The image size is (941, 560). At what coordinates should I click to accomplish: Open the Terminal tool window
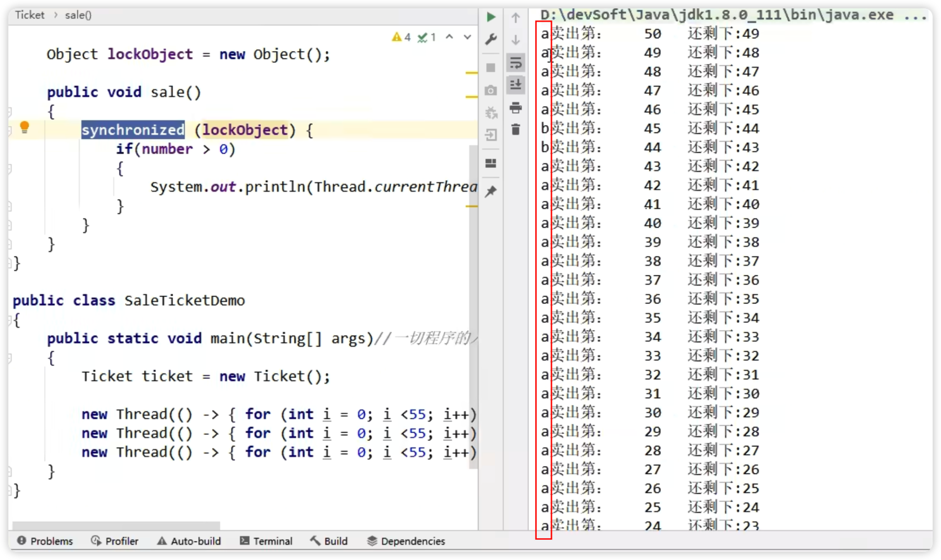(266, 541)
